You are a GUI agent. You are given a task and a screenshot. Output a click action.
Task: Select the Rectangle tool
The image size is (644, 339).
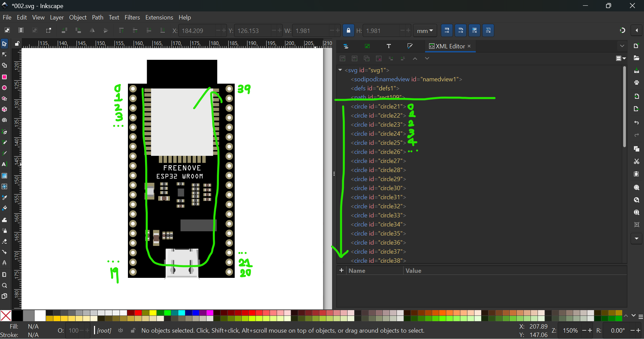point(4,77)
